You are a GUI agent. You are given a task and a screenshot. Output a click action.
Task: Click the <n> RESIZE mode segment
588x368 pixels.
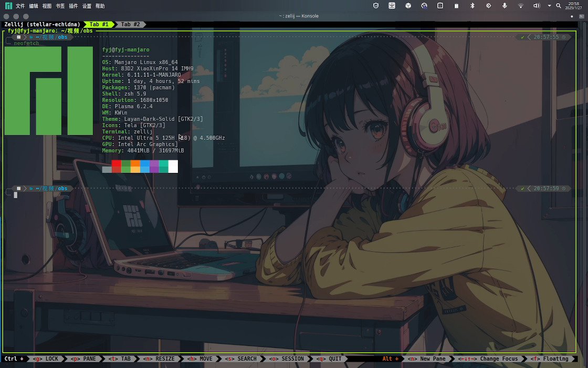(x=159, y=359)
